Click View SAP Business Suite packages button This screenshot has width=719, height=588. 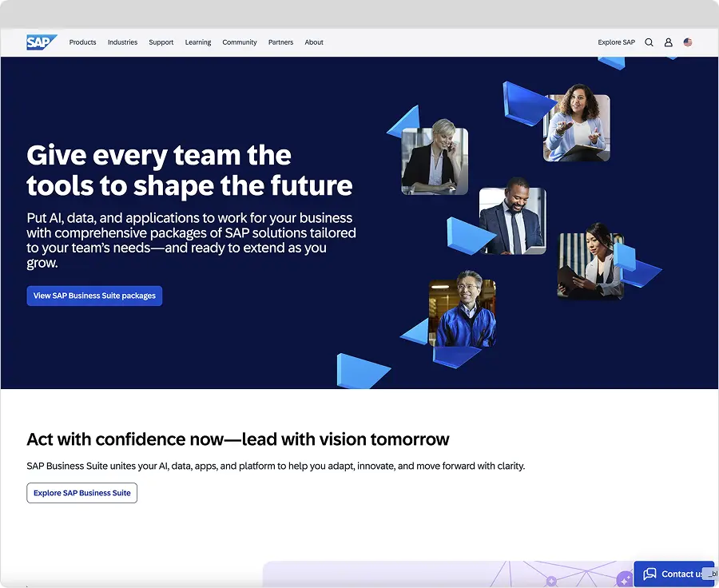(94, 296)
